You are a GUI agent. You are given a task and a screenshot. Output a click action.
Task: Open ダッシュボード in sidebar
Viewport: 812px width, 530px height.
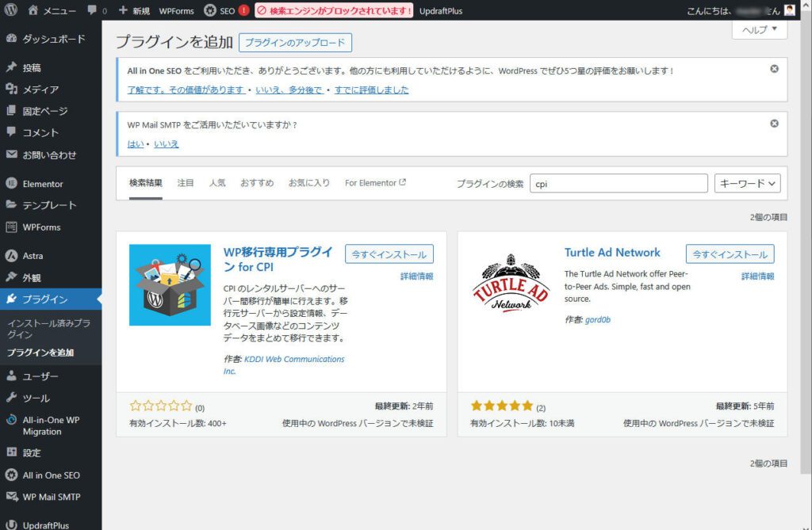(51, 39)
